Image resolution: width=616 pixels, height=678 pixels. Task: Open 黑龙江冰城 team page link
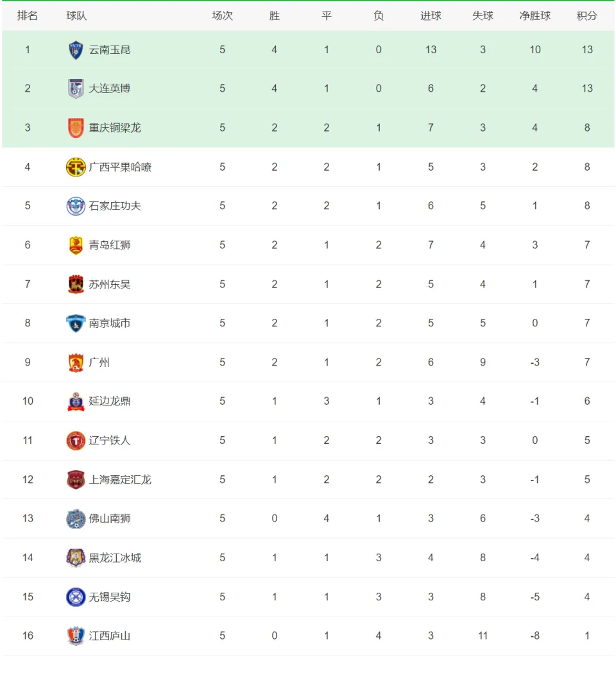(x=115, y=558)
